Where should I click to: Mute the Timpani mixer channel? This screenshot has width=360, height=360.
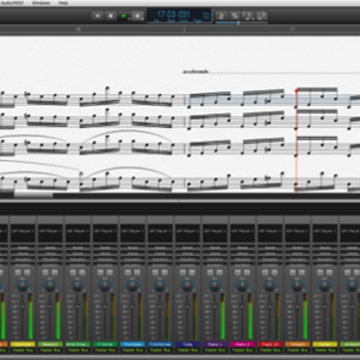click(293, 273)
